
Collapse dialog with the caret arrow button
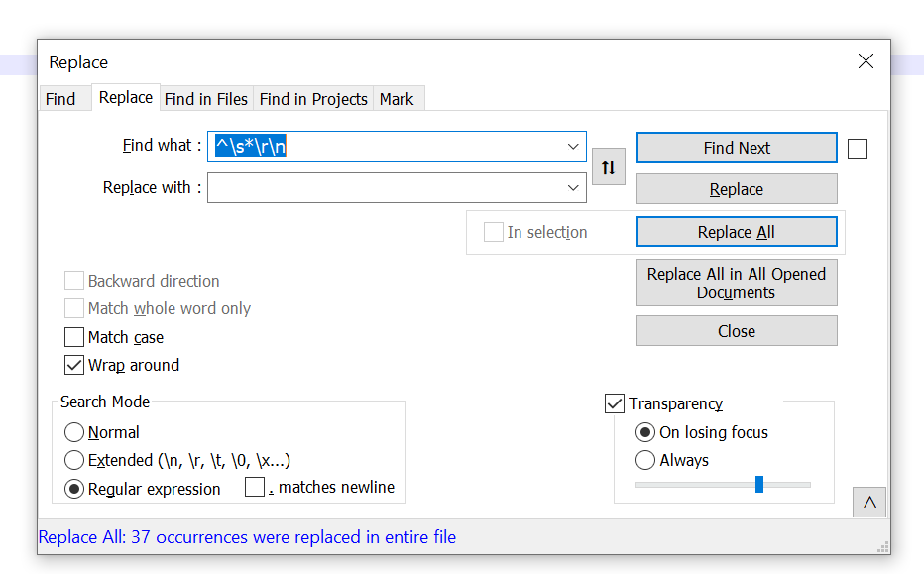click(869, 503)
